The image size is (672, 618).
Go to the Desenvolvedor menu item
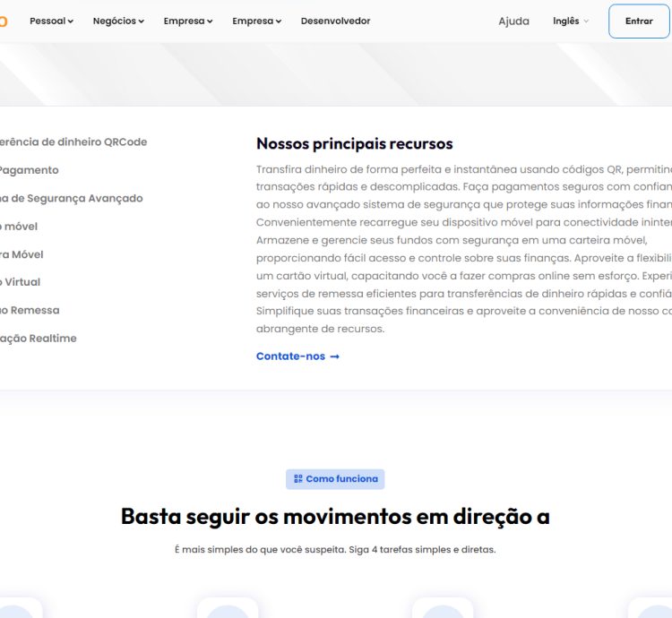tap(335, 21)
